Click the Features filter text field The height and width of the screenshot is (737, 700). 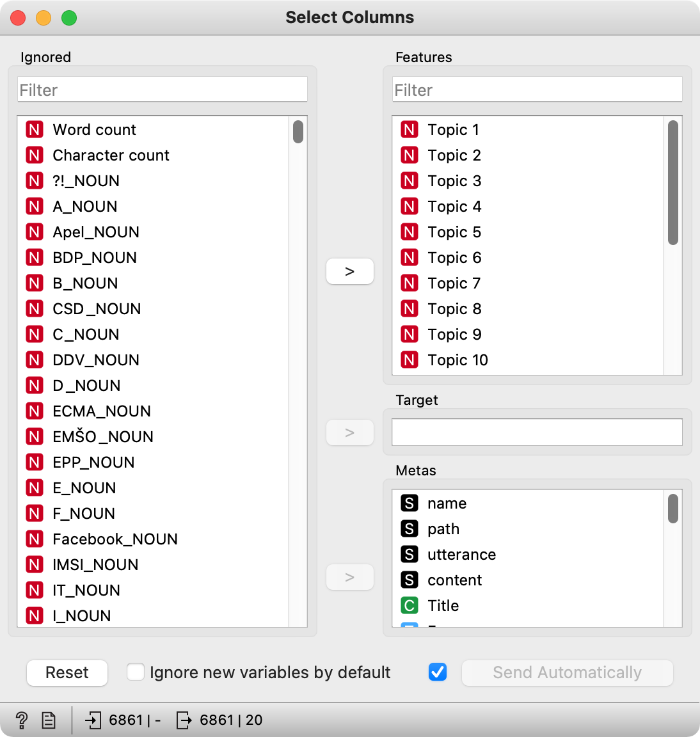(x=537, y=90)
